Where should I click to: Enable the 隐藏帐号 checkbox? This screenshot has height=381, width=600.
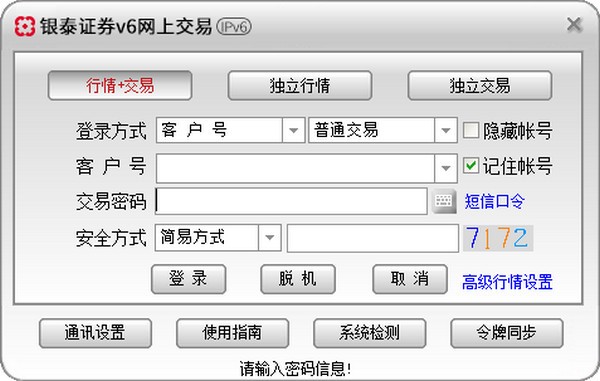pos(471,130)
